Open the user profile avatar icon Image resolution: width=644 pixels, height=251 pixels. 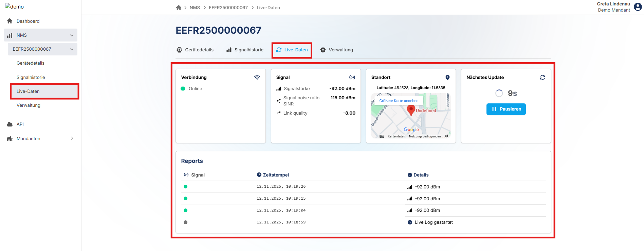click(x=638, y=7)
